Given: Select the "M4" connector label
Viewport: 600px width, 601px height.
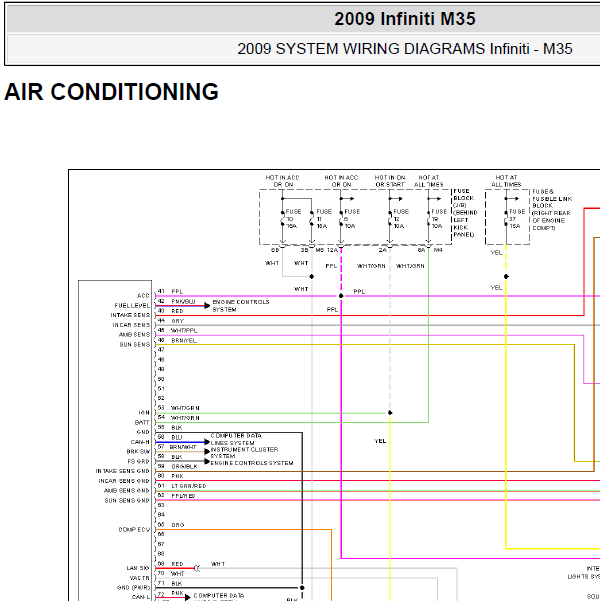Looking at the screenshot, I should (x=438, y=250).
